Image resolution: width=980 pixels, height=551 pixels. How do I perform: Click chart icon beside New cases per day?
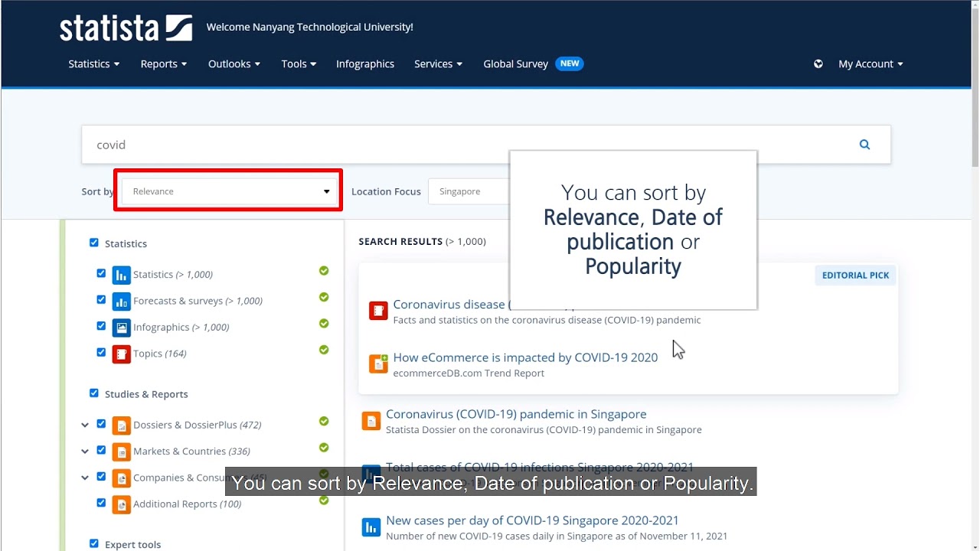[x=371, y=527]
